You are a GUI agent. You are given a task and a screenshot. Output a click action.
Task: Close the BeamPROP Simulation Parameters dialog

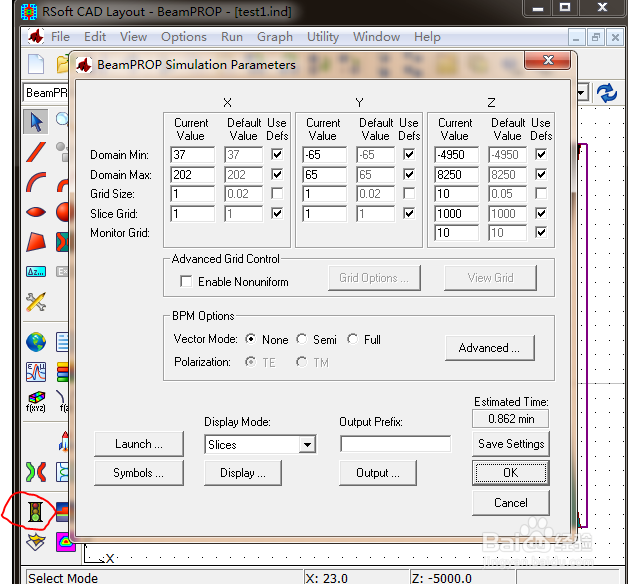coord(547,60)
